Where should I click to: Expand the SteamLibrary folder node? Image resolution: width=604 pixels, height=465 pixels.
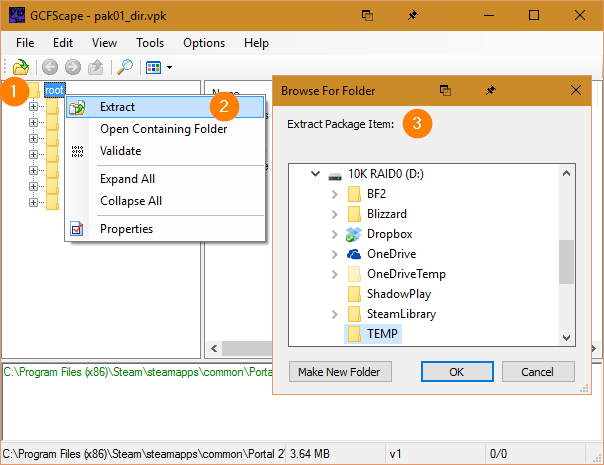[334, 314]
